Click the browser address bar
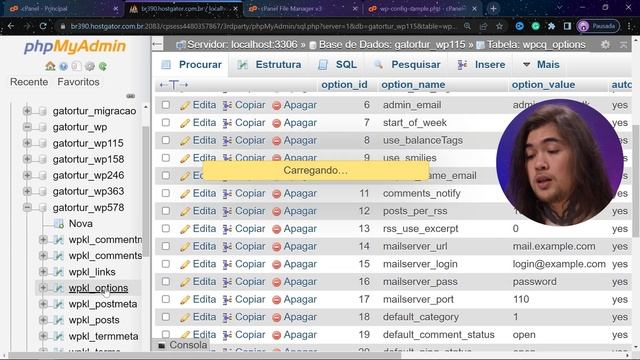 coord(262,26)
